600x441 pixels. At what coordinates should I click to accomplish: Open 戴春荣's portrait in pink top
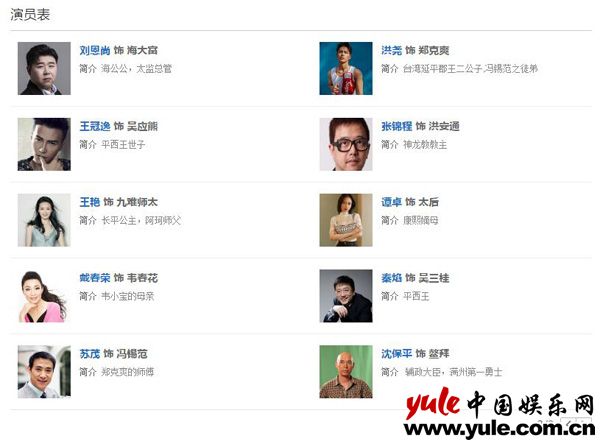(x=44, y=296)
